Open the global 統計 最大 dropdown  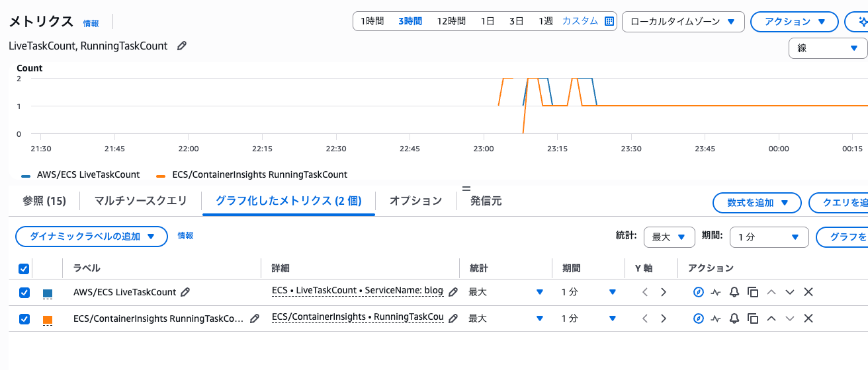click(x=670, y=237)
